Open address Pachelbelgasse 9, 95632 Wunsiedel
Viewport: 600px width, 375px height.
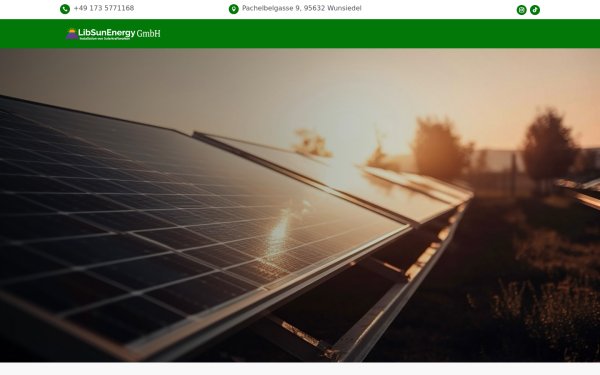[x=302, y=8]
